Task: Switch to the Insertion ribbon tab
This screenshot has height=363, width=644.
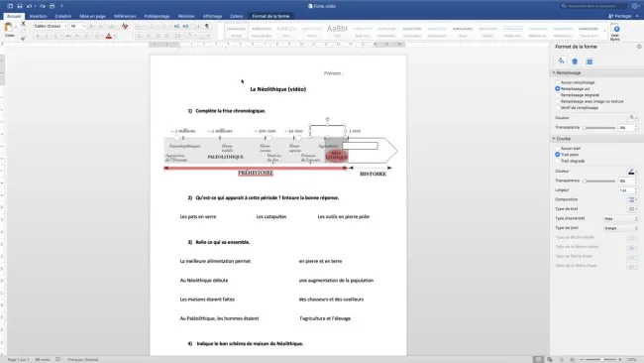Action: 39,16
